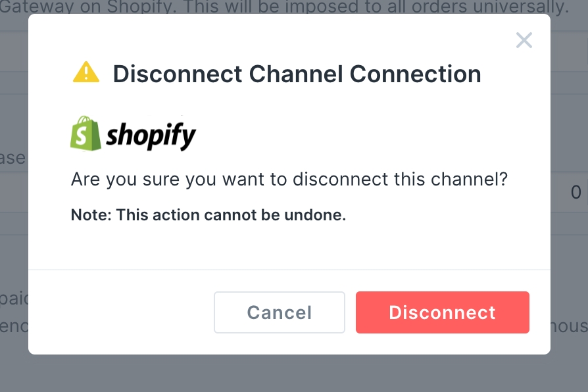Click the Shopify wordmark logo text
This screenshot has height=392, width=588.
point(151,136)
